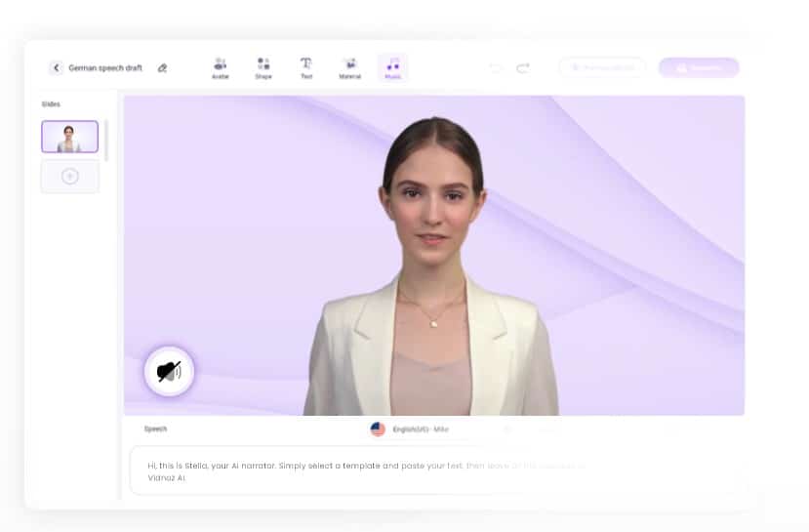Add a new slide with plus button
This screenshot has width=809, height=532.
point(69,177)
